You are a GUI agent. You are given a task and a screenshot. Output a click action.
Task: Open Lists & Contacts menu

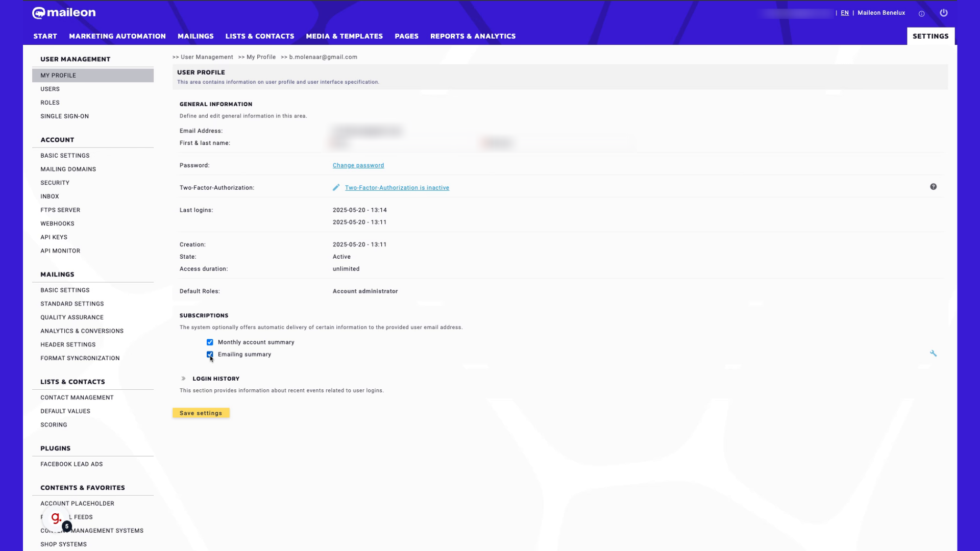tap(260, 36)
